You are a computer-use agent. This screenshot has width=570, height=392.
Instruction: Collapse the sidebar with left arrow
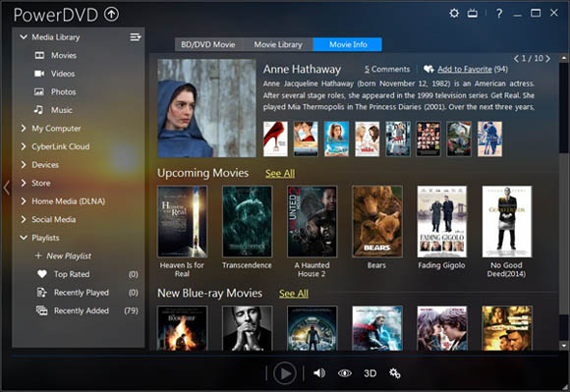click(x=6, y=188)
